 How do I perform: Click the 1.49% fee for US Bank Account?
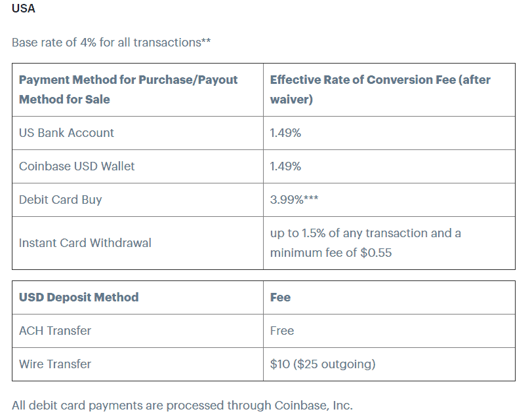[285, 133]
